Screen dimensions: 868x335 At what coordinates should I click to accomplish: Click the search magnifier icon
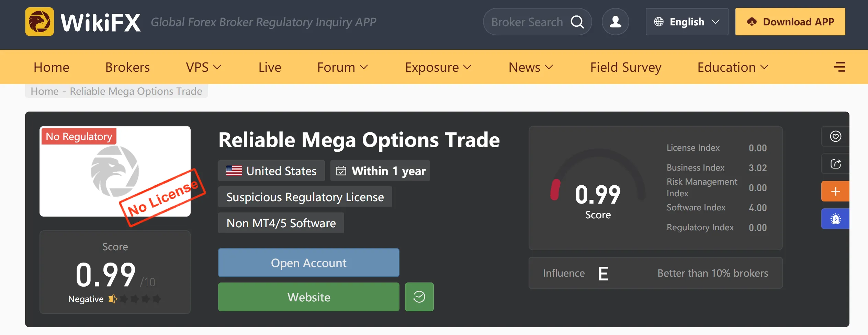pyautogui.click(x=577, y=22)
